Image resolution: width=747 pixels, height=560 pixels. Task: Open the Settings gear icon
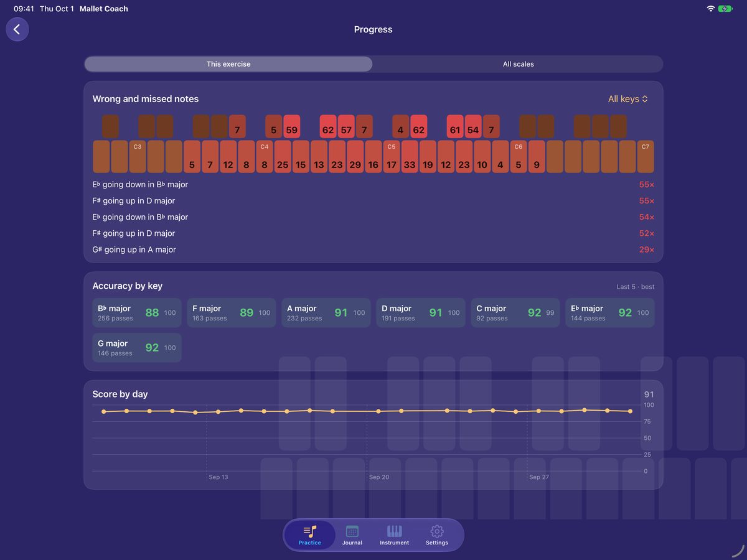click(x=437, y=531)
